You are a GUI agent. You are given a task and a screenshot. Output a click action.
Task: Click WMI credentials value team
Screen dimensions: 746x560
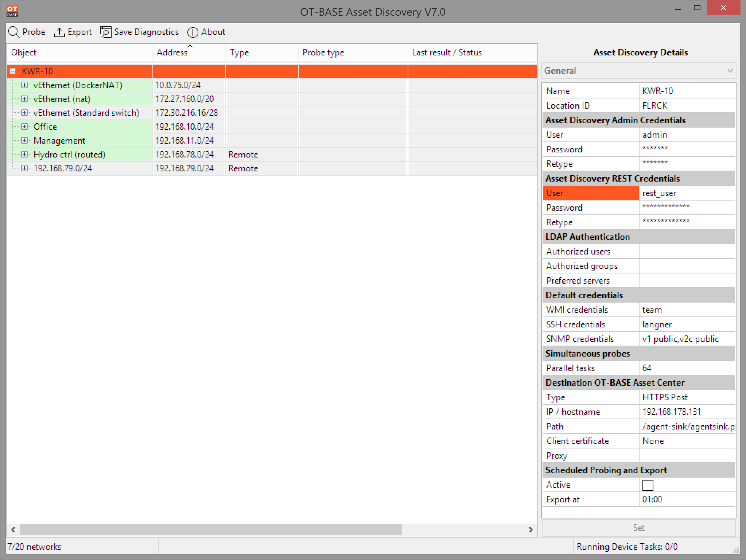pyautogui.click(x=687, y=310)
